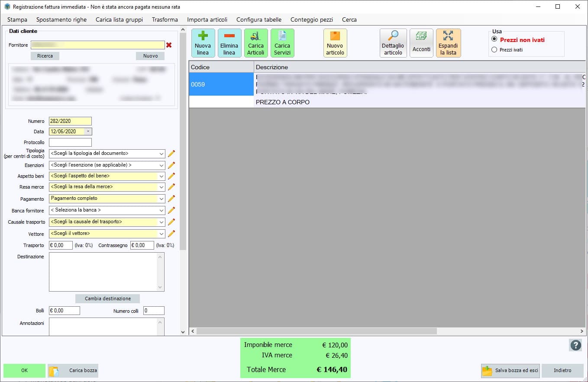Click the Descrizione column header

pyautogui.click(x=420, y=67)
